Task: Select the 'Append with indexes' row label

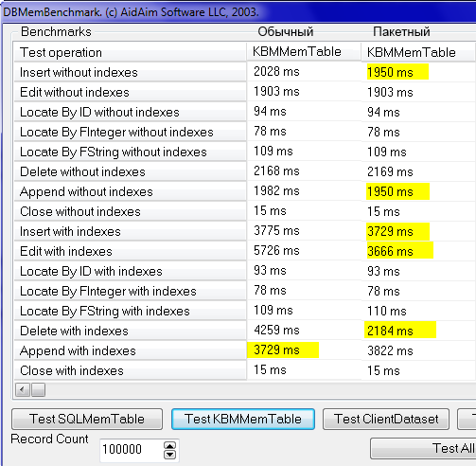Action: click(x=130, y=350)
